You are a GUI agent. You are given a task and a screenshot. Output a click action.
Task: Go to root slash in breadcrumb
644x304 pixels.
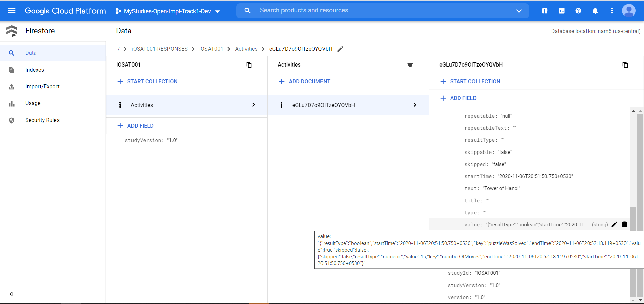119,49
